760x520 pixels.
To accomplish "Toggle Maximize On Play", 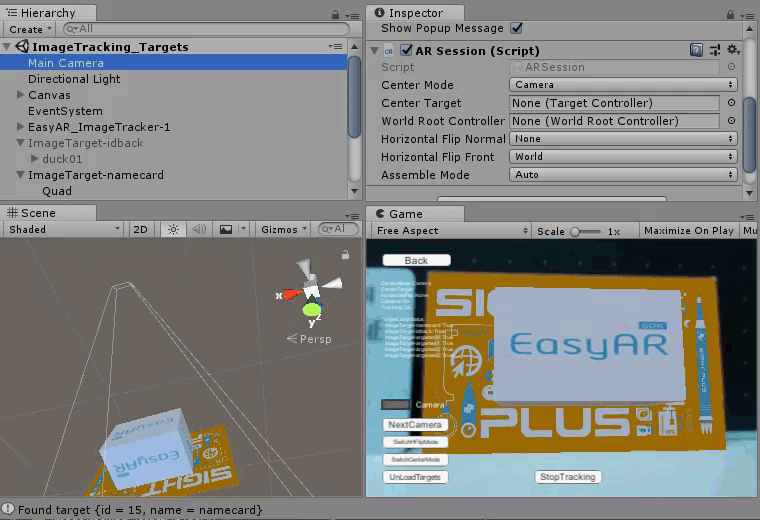I will click(688, 231).
